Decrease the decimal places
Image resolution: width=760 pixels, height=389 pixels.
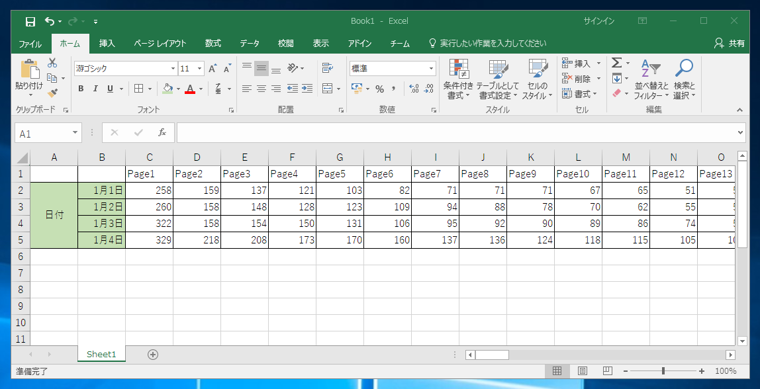(429, 89)
